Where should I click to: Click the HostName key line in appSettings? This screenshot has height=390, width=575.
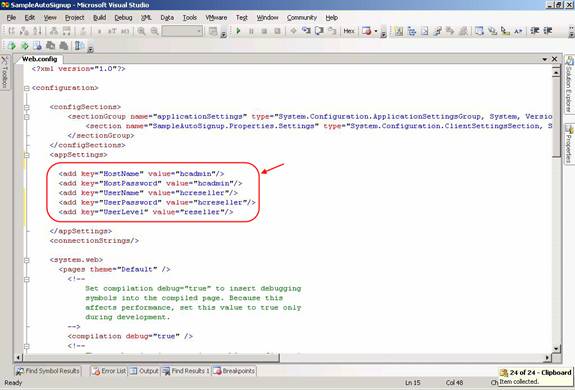[141, 174]
